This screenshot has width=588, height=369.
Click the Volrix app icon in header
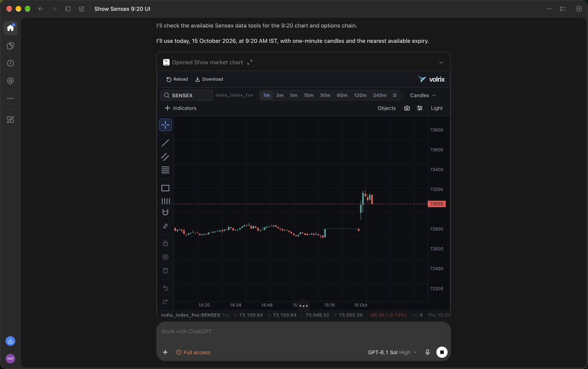(x=166, y=62)
